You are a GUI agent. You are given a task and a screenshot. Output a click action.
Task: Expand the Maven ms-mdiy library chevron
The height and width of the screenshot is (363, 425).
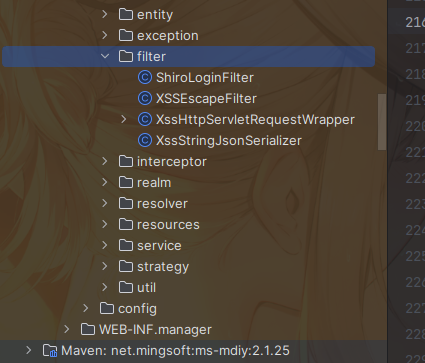pyautogui.click(x=29, y=350)
